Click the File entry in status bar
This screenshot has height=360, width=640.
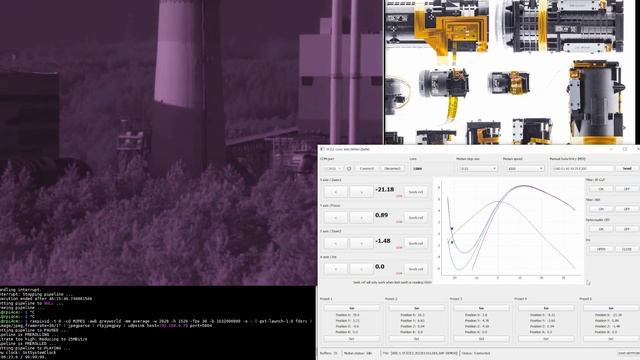tap(420, 353)
